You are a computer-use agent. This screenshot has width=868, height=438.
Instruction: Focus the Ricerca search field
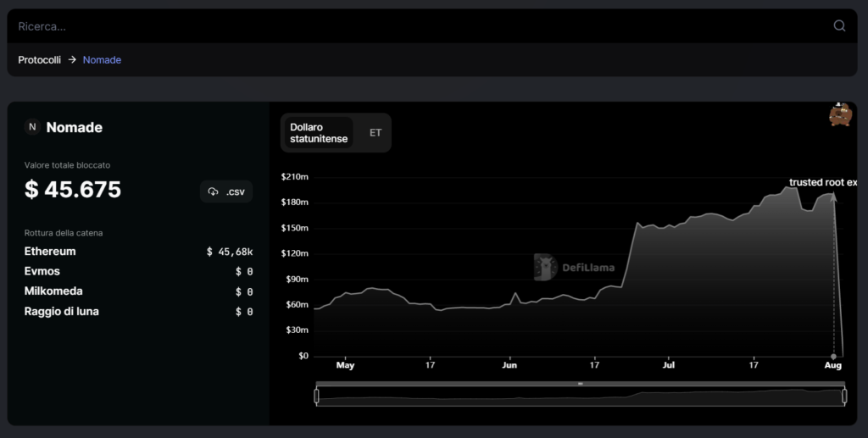[x=415, y=26]
